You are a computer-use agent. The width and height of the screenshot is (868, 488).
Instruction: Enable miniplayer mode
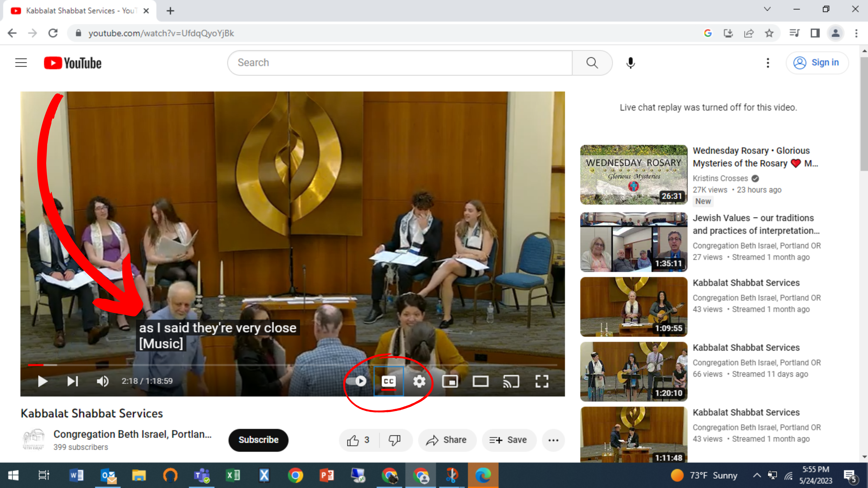tap(450, 381)
